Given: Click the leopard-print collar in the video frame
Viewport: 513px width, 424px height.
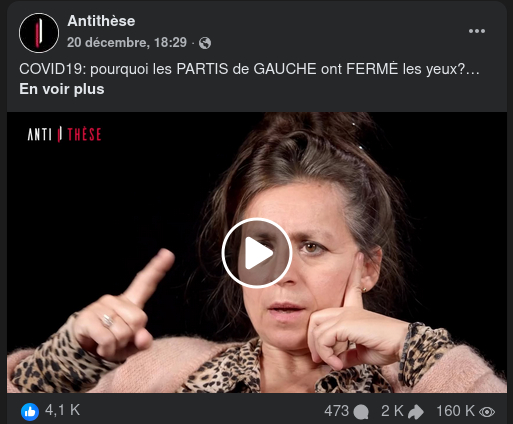Looking at the screenshot, I should click(233, 367).
